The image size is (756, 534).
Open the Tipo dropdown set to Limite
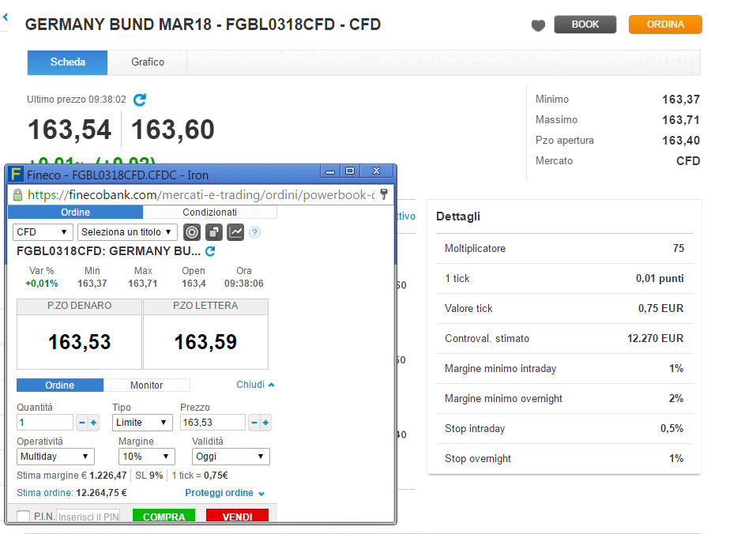click(142, 423)
